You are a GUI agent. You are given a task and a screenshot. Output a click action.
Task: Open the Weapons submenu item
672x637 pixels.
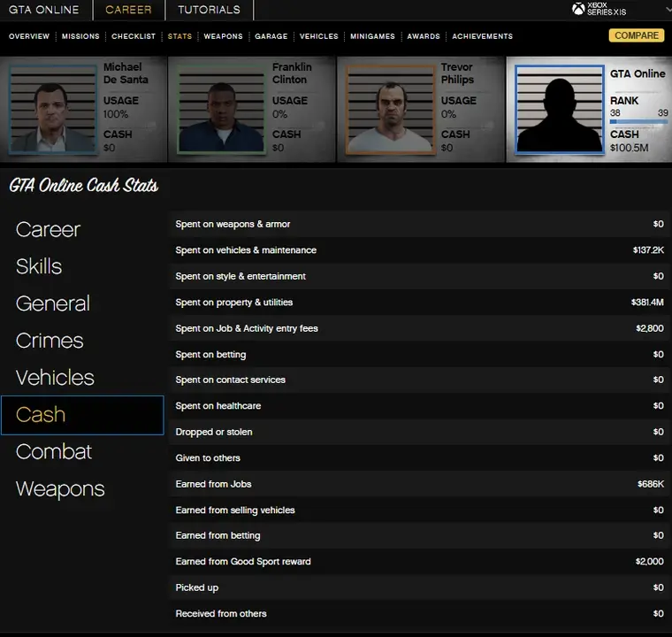click(x=223, y=36)
